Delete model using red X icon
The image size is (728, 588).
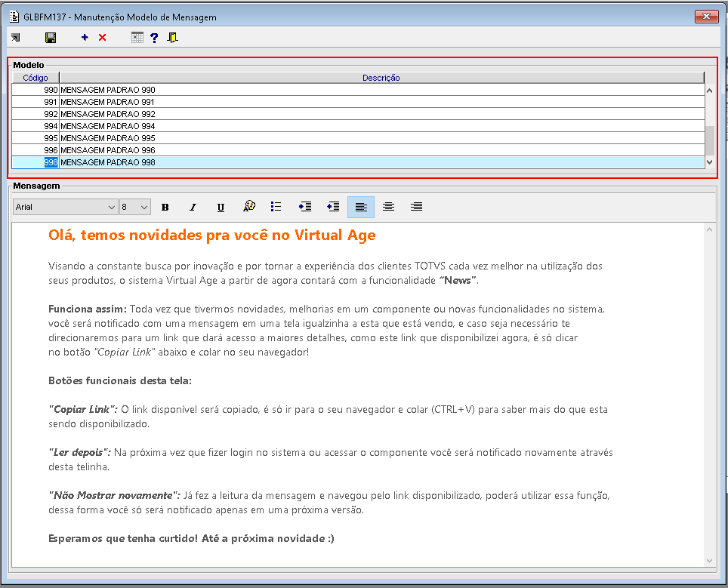(102, 38)
